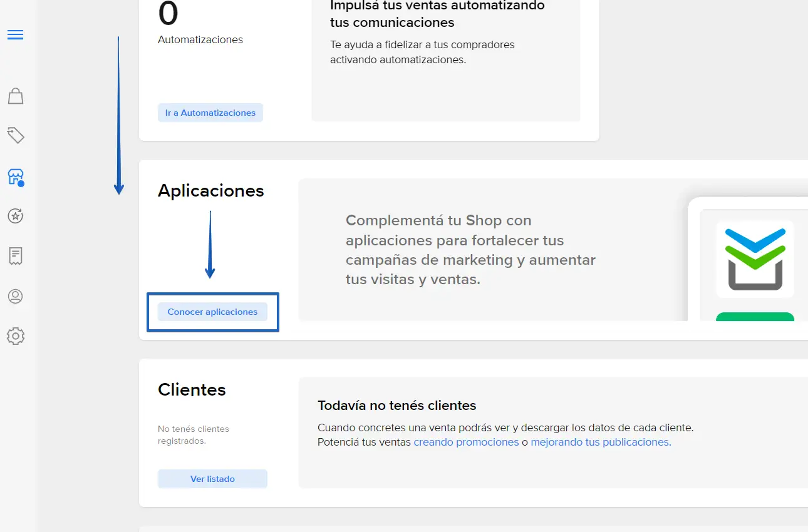Open the receipt billing sidebar icon
The height and width of the screenshot is (532, 808).
click(16, 256)
